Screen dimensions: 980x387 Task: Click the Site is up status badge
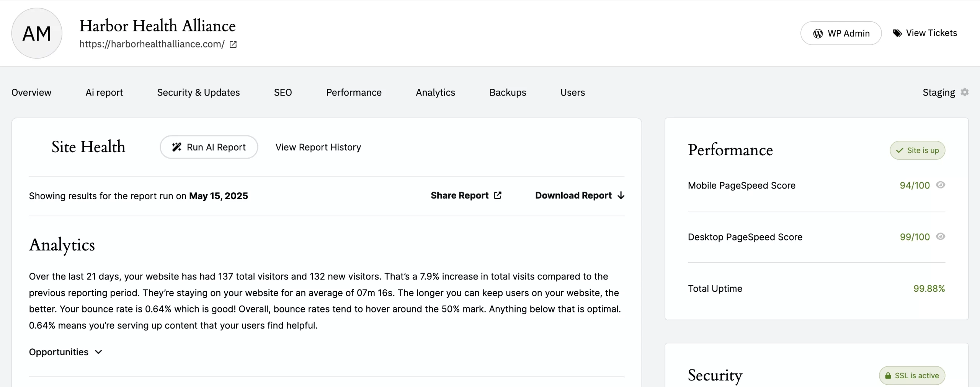[917, 150]
